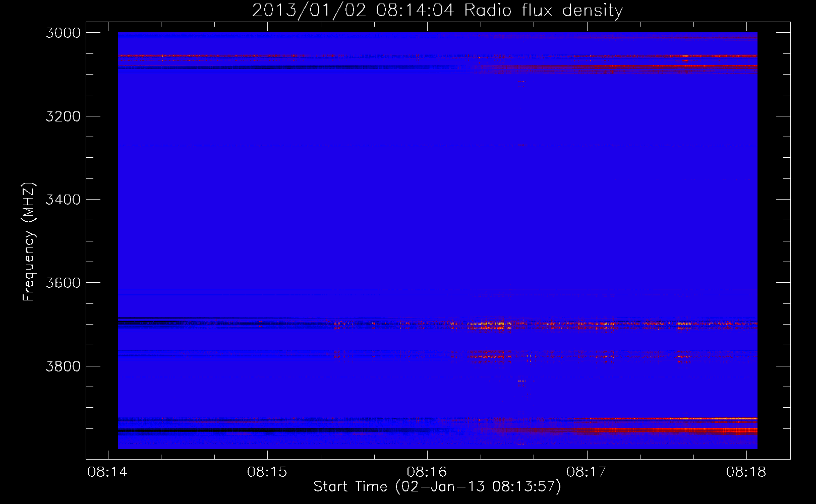This screenshot has width=816, height=504.
Task: Click the 3400 frequency tick label
Action: (63, 200)
